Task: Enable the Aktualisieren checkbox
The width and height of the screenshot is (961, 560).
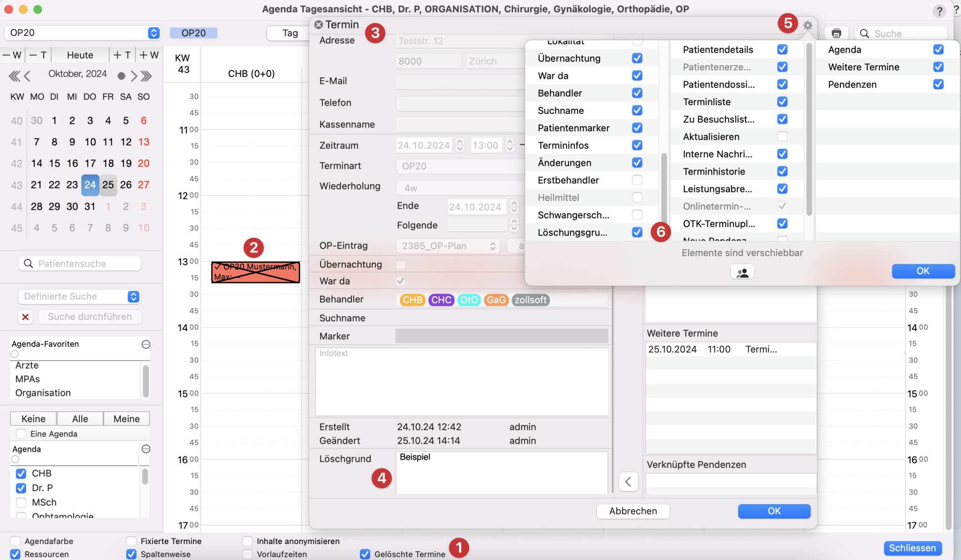Action: pos(782,136)
